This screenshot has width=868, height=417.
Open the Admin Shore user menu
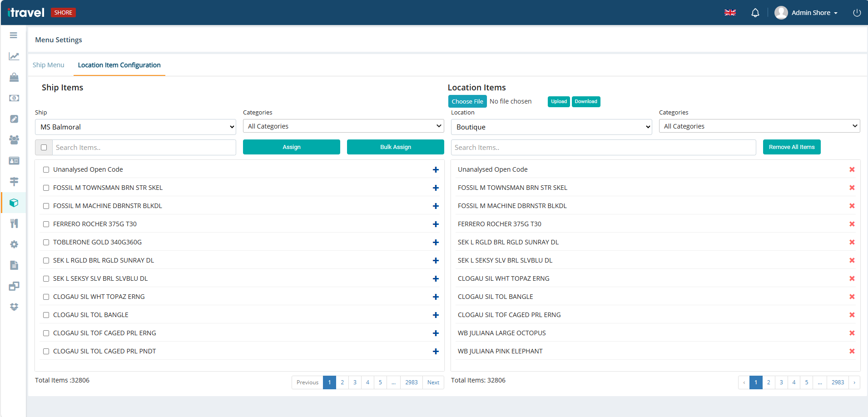coord(807,13)
